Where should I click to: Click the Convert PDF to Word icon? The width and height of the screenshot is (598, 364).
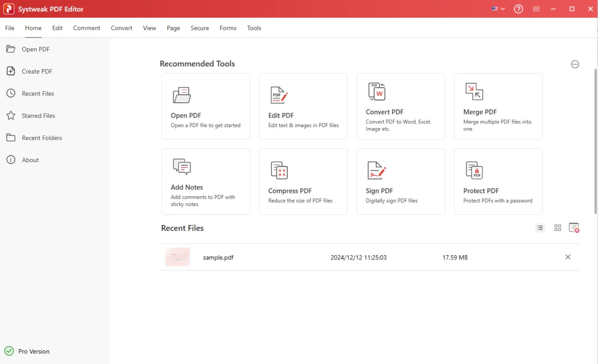coord(377,91)
